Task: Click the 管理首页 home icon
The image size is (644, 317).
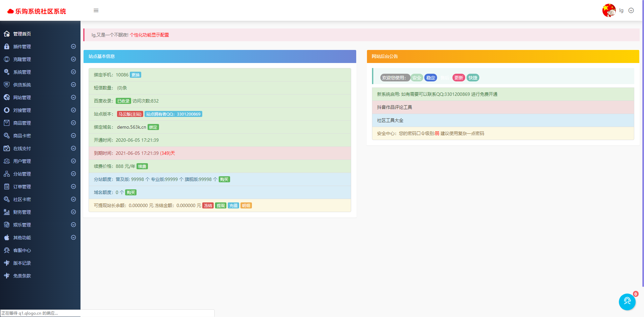Action: point(7,34)
